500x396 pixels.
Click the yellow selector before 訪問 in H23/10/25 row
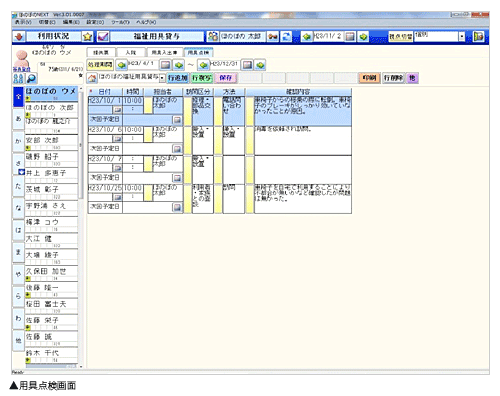pos(218,199)
